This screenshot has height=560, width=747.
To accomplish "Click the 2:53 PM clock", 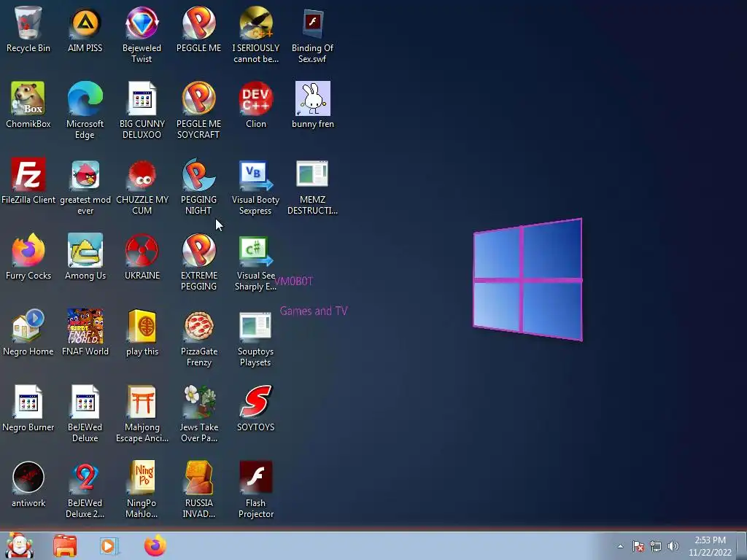I will (710, 546).
